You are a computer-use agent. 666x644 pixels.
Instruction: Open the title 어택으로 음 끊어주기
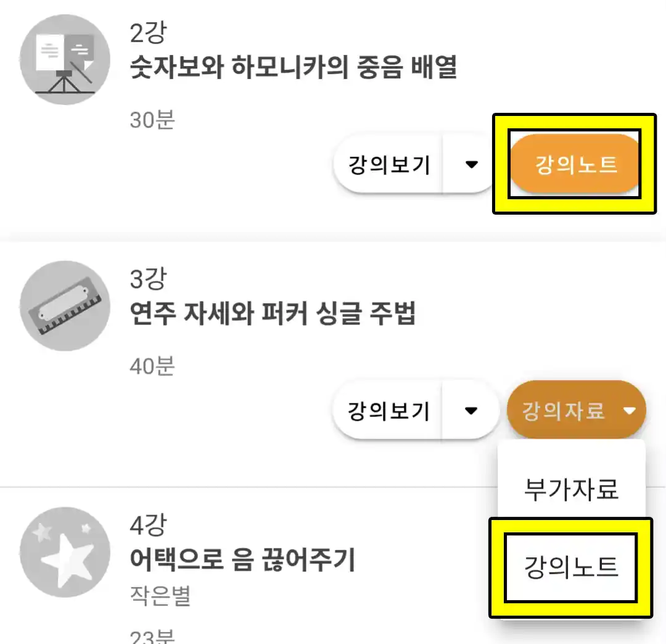[243, 560]
